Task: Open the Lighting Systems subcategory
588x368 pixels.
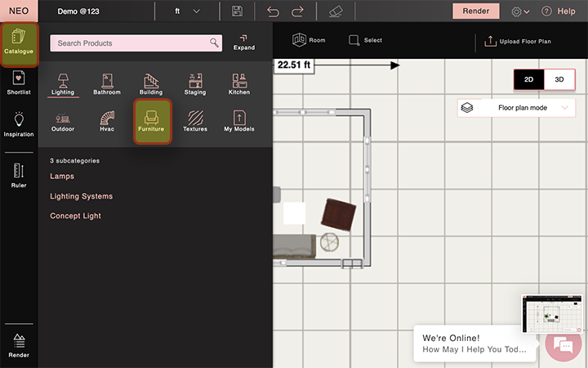Action: [x=82, y=196]
